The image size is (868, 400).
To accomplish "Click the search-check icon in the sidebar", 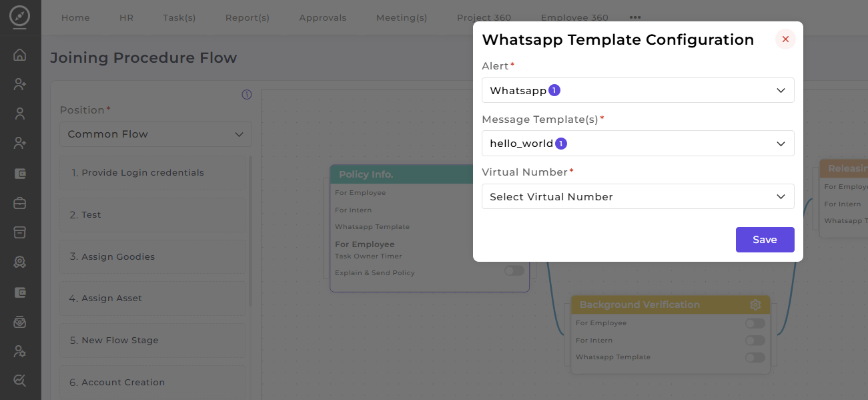I will click(20, 381).
